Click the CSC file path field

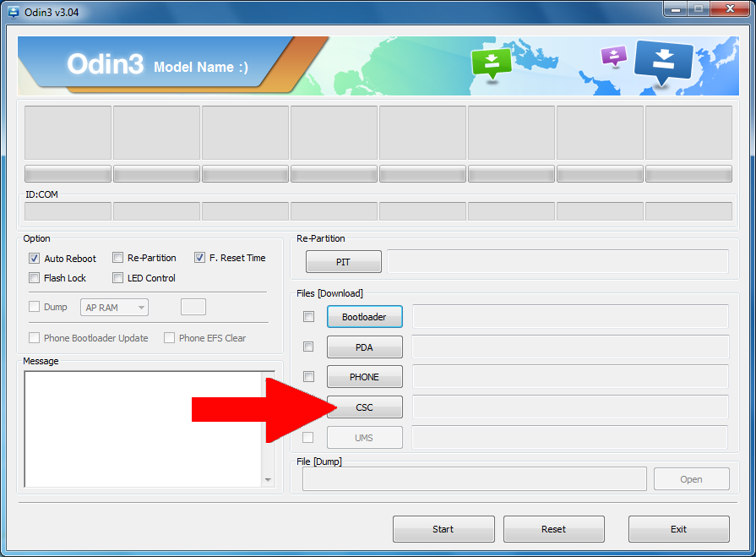(x=570, y=407)
